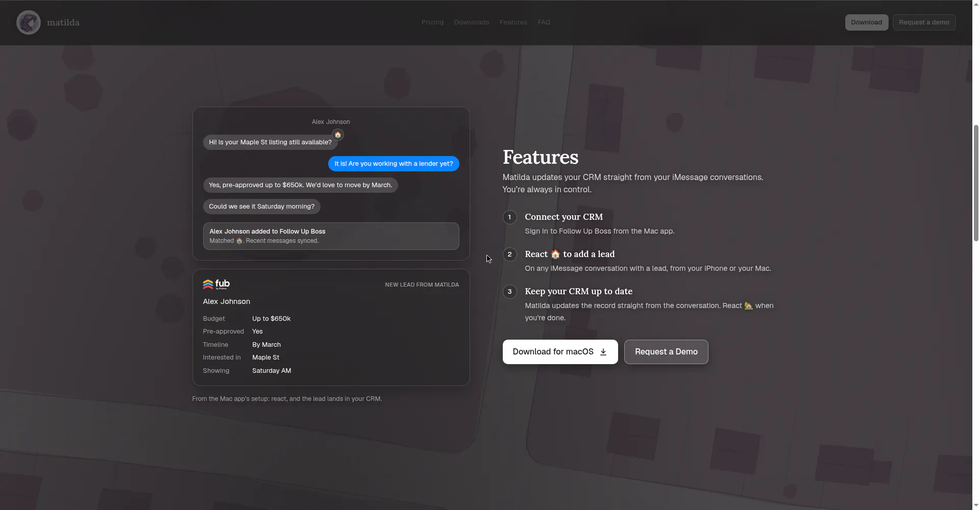Click the blue bubble 'It is! Are you working with a lender yet?'
980x510 pixels.
(394, 164)
